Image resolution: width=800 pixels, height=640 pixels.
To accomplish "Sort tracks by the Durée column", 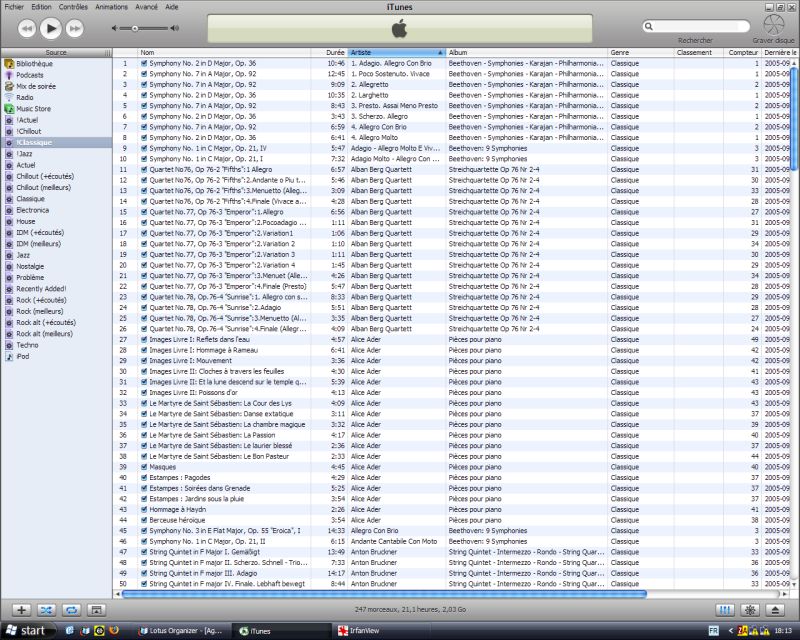I will [x=335, y=52].
